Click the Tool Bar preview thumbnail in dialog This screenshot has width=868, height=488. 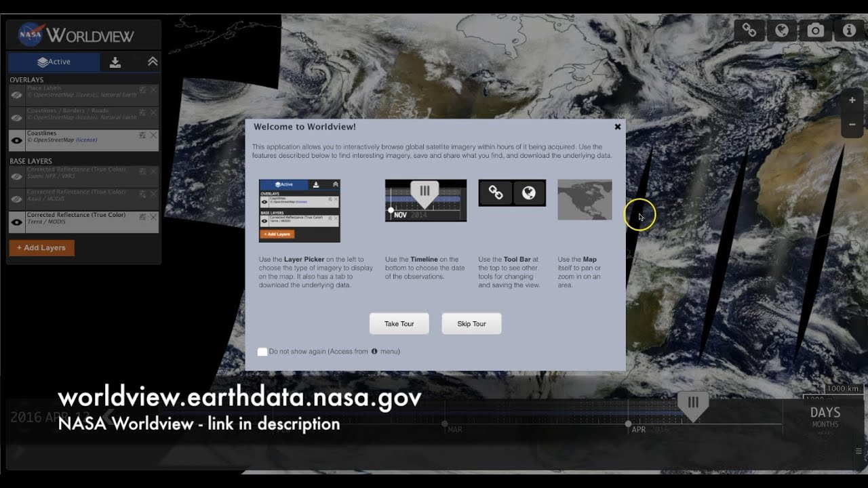pyautogui.click(x=512, y=193)
